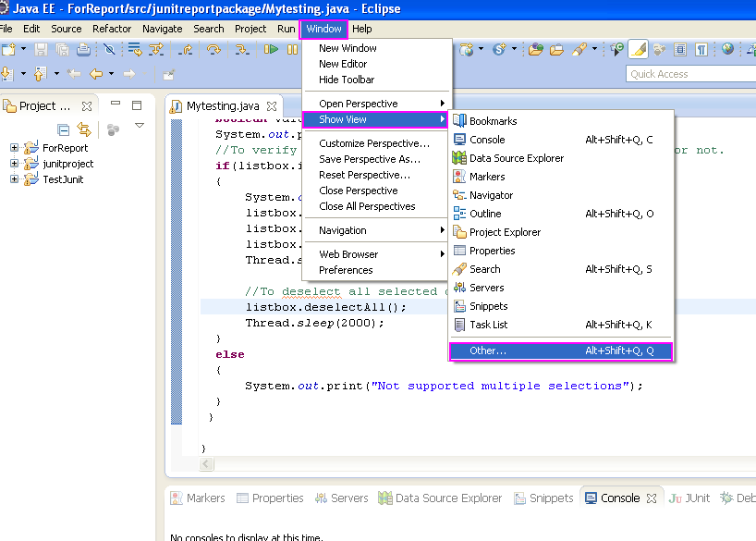Expand the ForReport project node

[x=14, y=148]
